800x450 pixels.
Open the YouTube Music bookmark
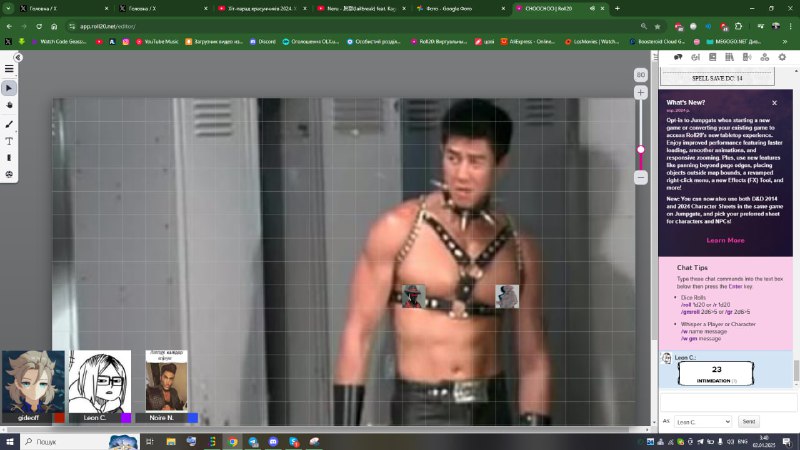pos(157,41)
